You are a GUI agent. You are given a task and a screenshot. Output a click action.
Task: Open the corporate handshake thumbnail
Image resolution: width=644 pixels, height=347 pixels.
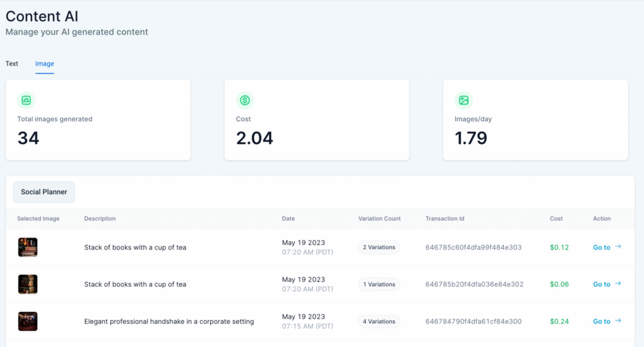28,321
